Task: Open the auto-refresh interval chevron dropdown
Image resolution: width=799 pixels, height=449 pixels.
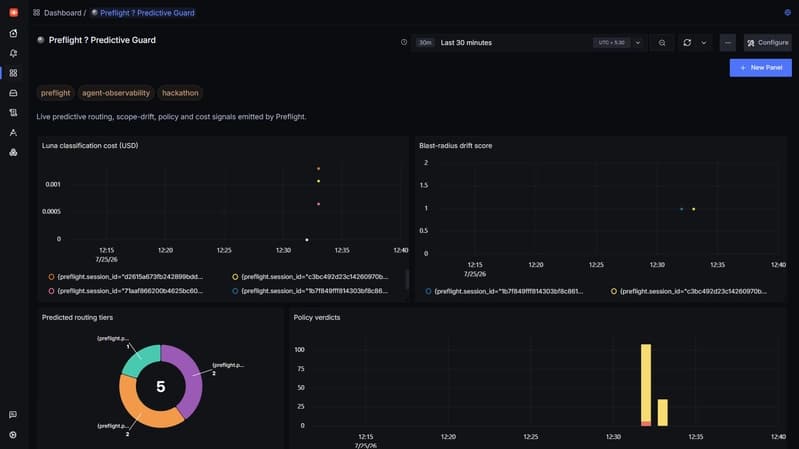Action: (704, 43)
